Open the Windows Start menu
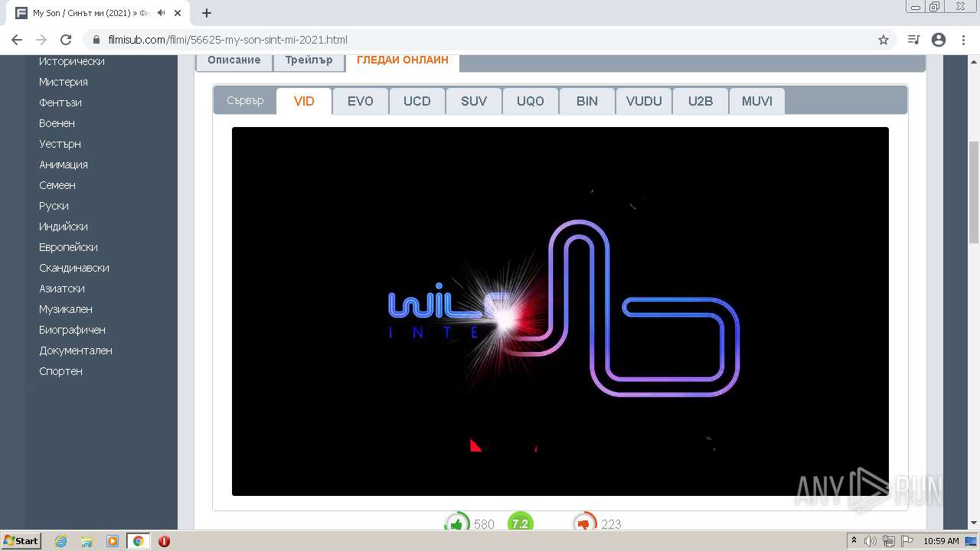980x551 pixels. click(21, 541)
